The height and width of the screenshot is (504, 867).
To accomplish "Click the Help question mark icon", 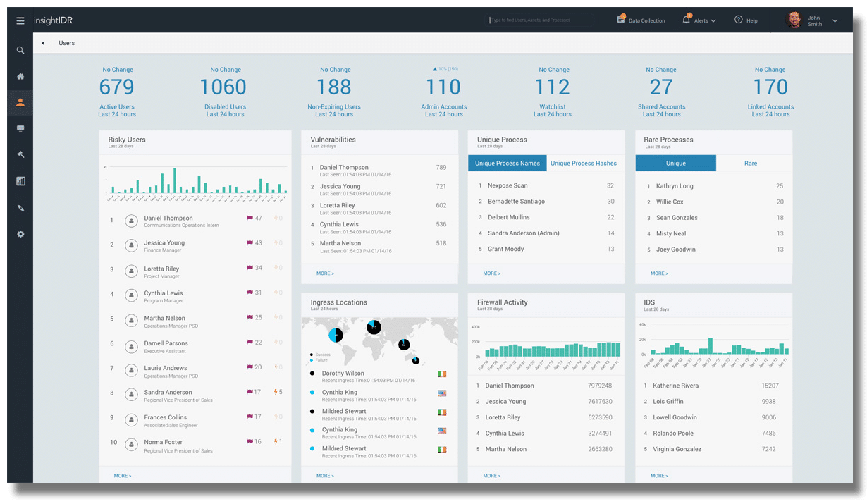I will [738, 20].
